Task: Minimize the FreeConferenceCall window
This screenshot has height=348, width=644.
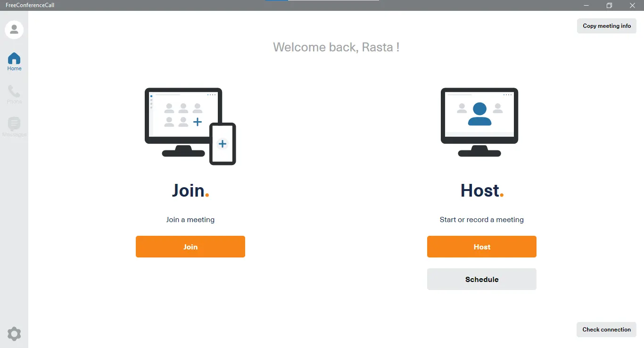Action: coord(586,5)
